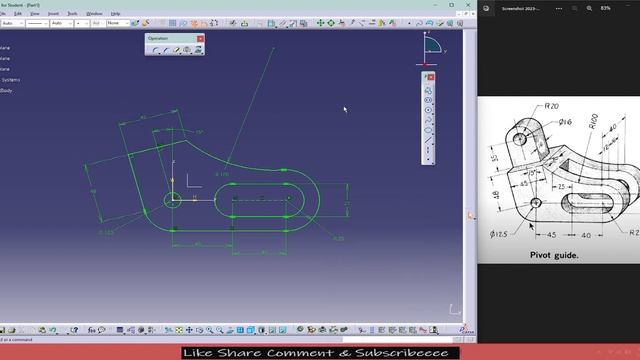Select the 15° angle dimension
Screen dimensions: 640x360
click(199, 132)
